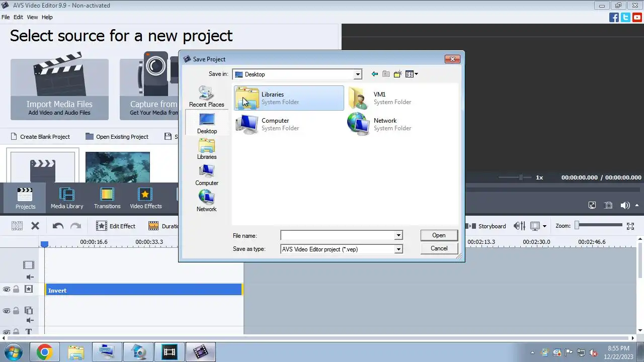
Task: Expand the Save as type dropdown
Action: (x=398, y=249)
